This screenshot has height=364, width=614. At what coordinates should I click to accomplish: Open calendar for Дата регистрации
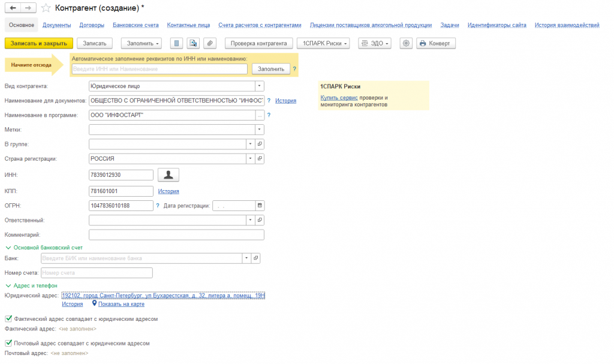tap(260, 206)
